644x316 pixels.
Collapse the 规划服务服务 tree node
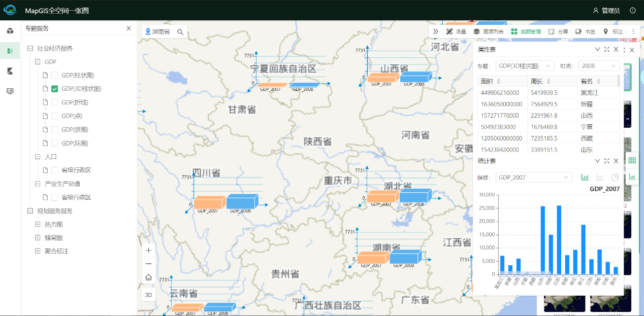click(x=30, y=211)
